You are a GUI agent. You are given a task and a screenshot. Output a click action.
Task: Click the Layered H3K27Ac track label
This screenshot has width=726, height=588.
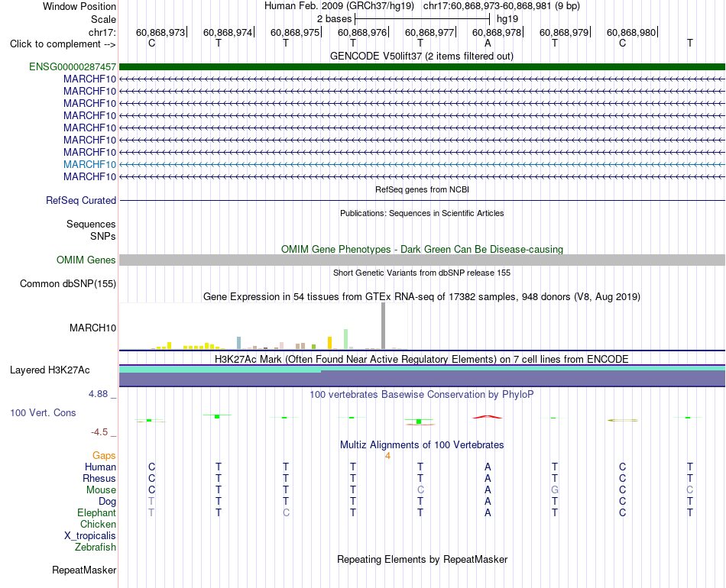50,370
